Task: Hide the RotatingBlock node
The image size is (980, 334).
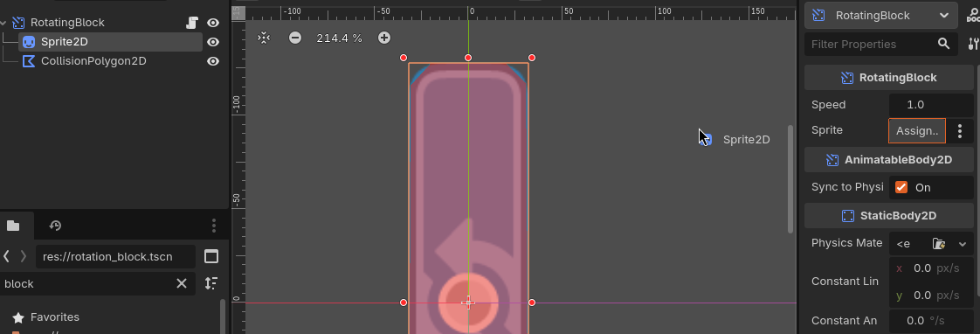Action: (213, 23)
